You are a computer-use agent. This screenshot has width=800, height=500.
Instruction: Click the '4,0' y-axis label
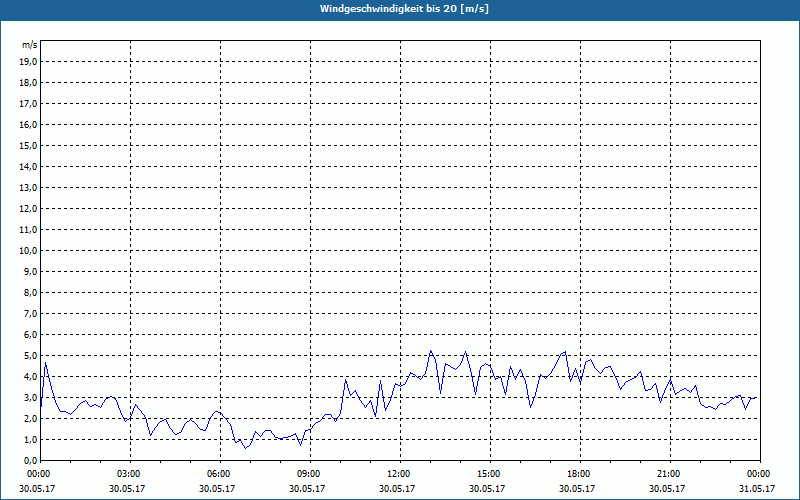click(31, 377)
